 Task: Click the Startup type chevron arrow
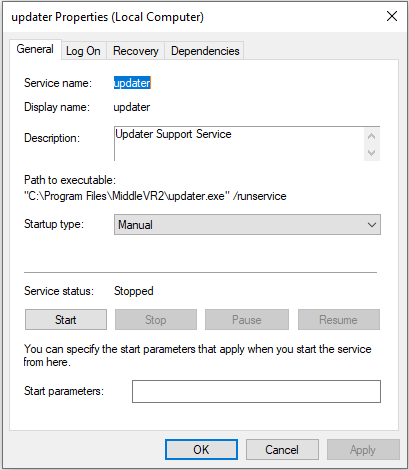(372, 225)
